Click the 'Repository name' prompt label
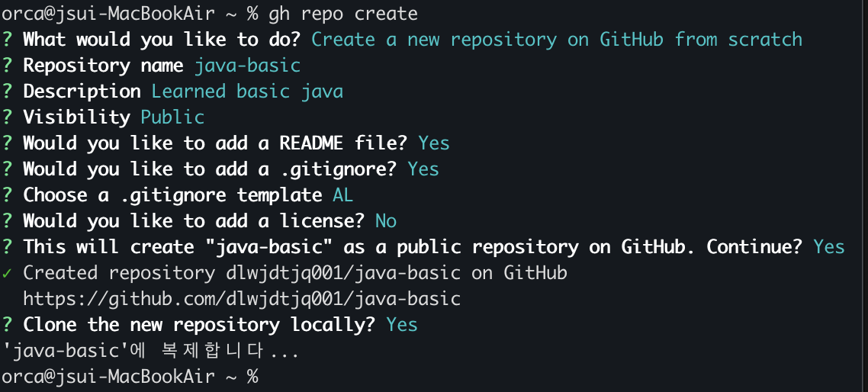 (104, 66)
